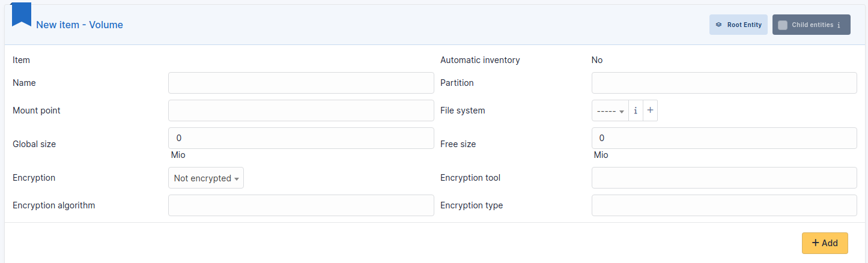Add a new file system with plus icon
The height and width of the screenshot is (263, 868).
pyautogui.click(x=650, y=110)
